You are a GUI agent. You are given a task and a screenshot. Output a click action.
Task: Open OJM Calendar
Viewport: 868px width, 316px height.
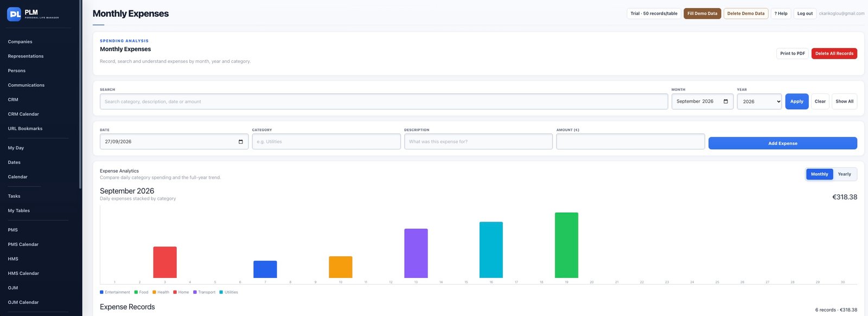(23, 302)
